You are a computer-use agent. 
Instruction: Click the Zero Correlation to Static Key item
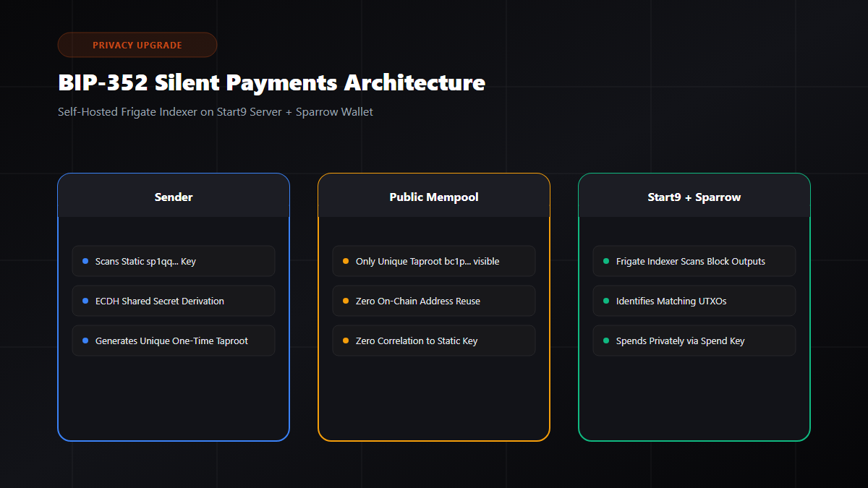(x=434, y=341)
